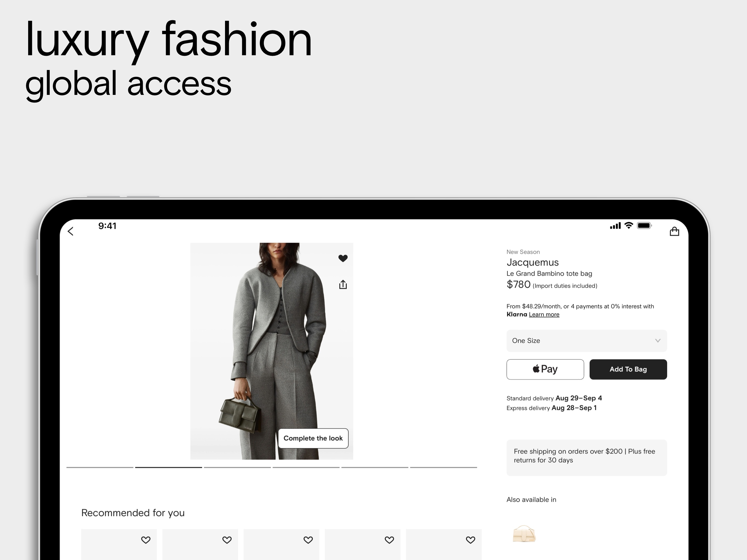Favorite the third recommended item heart

click(308, 540)
